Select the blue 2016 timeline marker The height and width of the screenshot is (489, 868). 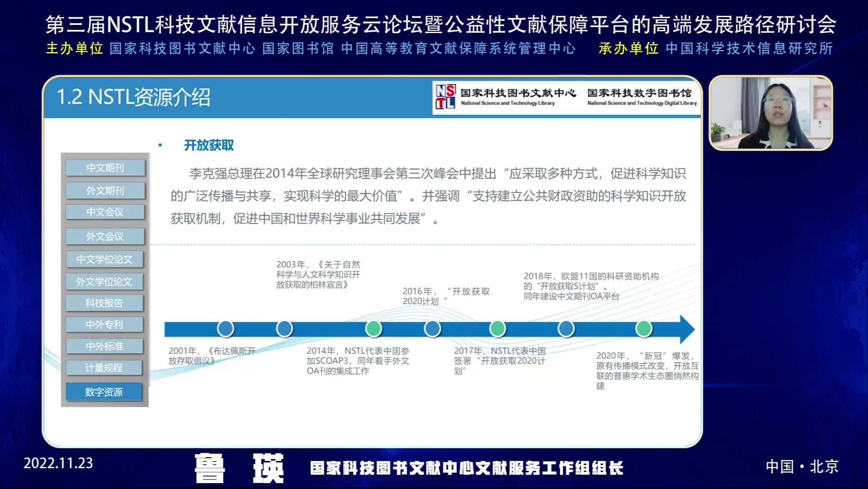(432, 329)
